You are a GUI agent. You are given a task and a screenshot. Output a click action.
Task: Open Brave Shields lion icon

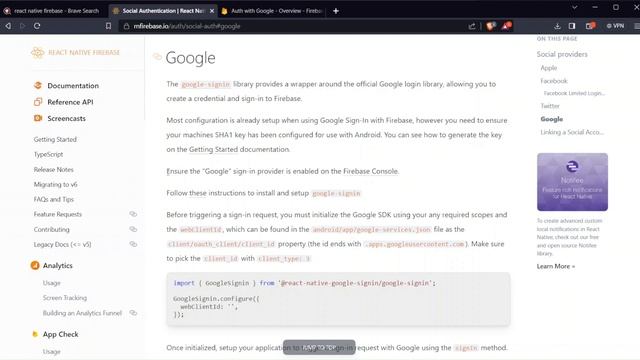point(491,26)
